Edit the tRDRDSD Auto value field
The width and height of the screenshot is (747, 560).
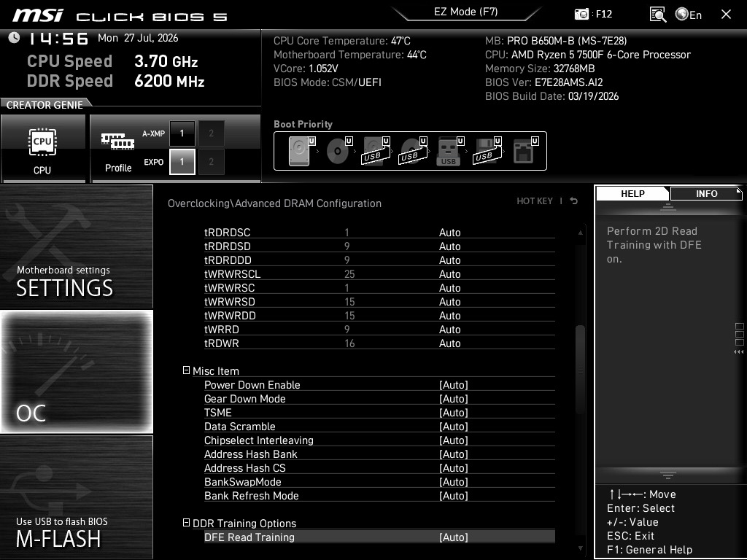tap(449, 246)
